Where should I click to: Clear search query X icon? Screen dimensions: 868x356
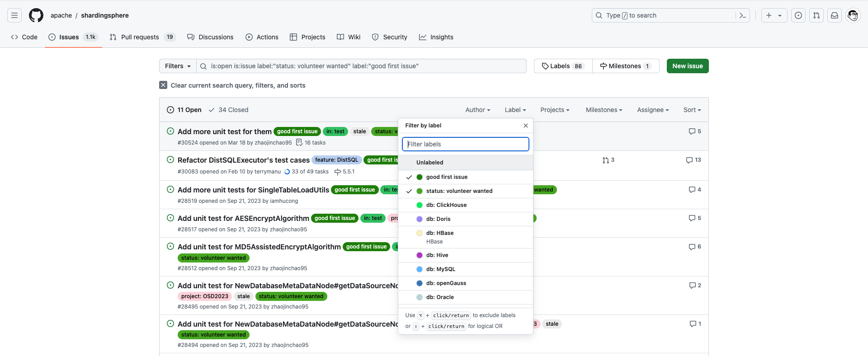pos(163,85)
